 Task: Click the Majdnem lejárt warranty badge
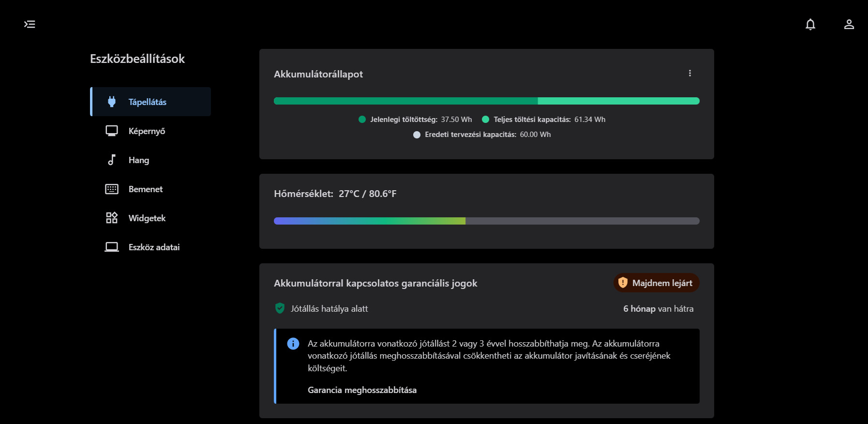pos(657,283)
